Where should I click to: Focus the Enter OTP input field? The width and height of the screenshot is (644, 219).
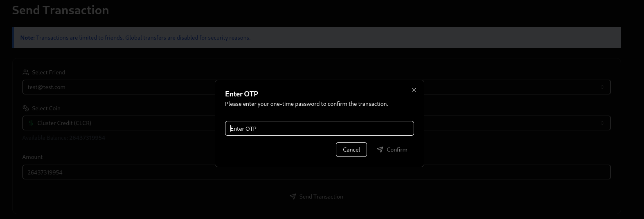tap(319, 128)
